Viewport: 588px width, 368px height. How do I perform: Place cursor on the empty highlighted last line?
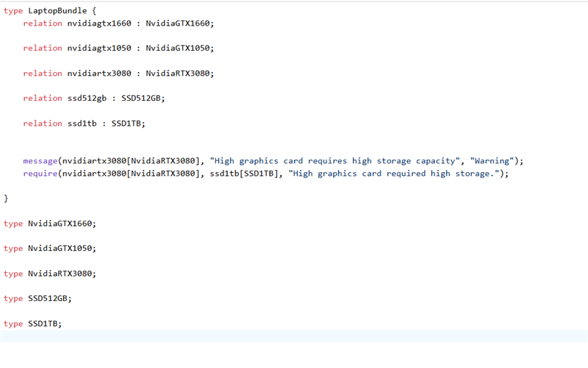[294, 336]
